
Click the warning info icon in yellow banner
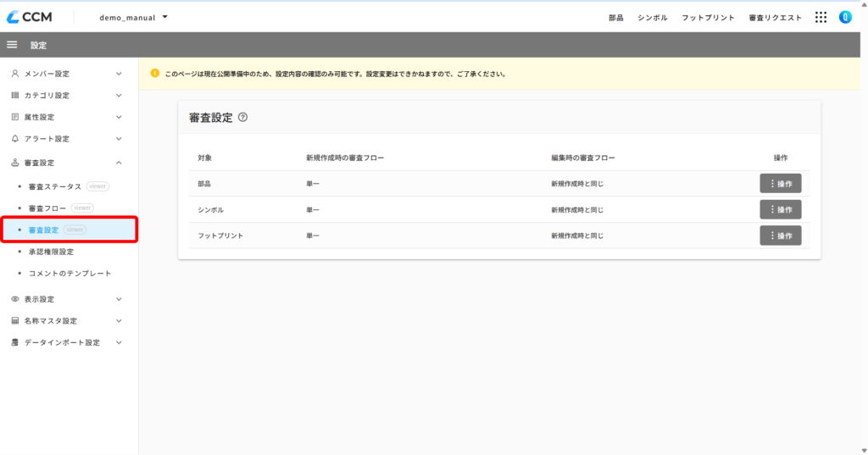click(155, 73)
